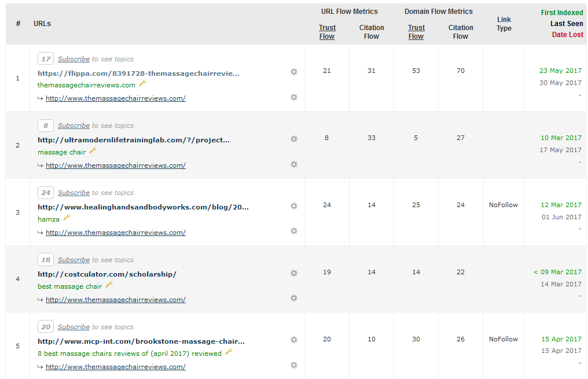
Task: Open the flippa.com backlink URL
Action: click(138, 73)
